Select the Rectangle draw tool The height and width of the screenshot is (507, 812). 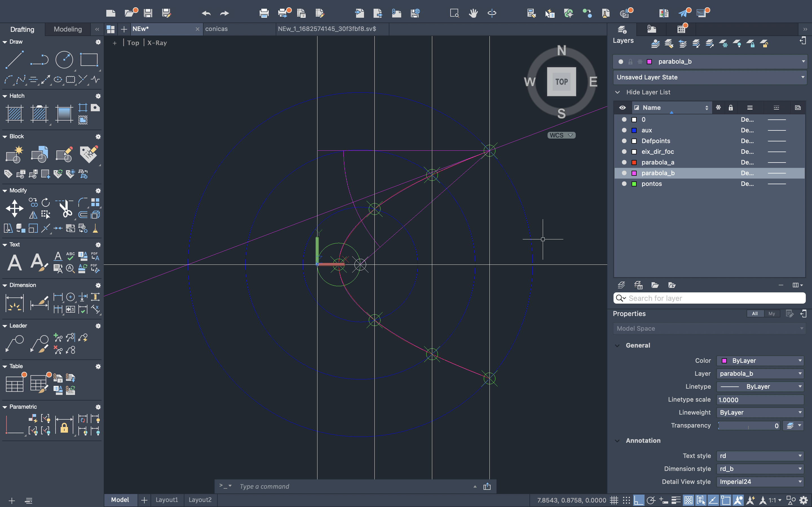(x=89, y=60)
